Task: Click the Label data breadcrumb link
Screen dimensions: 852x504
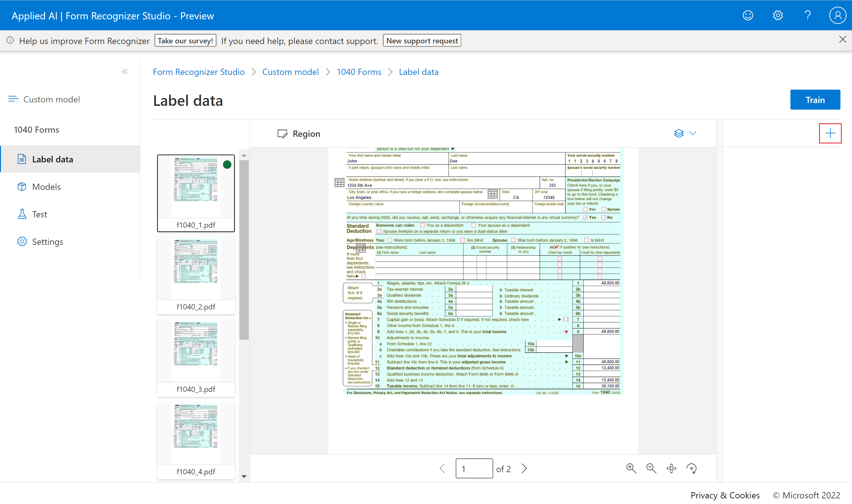Action: point(418,72)
